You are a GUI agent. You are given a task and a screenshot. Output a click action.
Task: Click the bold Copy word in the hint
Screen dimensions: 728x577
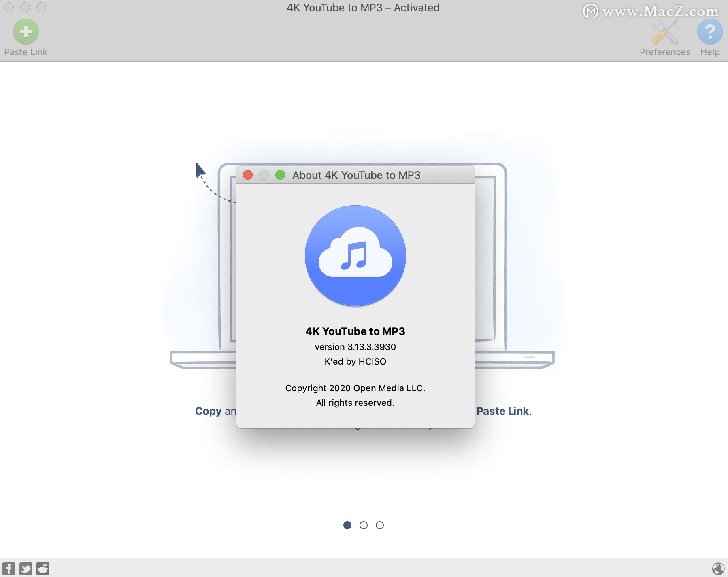click(x=208, y=412)
